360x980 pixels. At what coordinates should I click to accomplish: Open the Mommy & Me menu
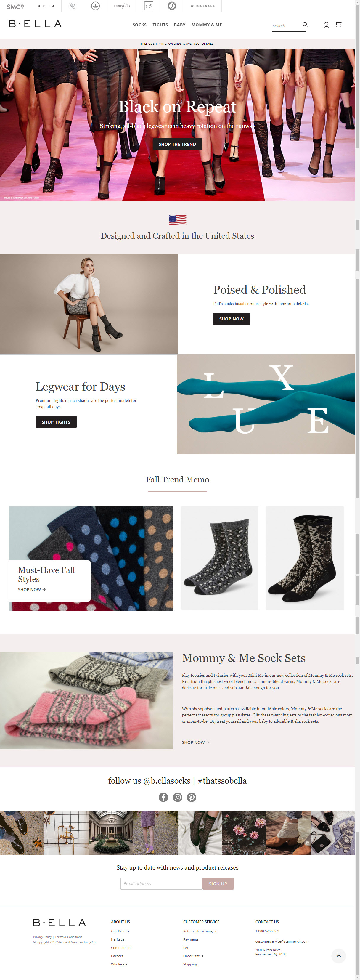207,25
